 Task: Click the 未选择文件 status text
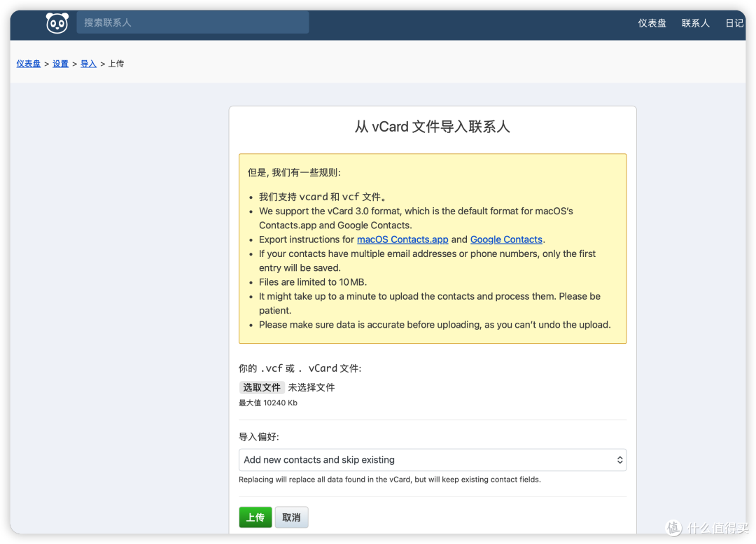click(311, 387)
